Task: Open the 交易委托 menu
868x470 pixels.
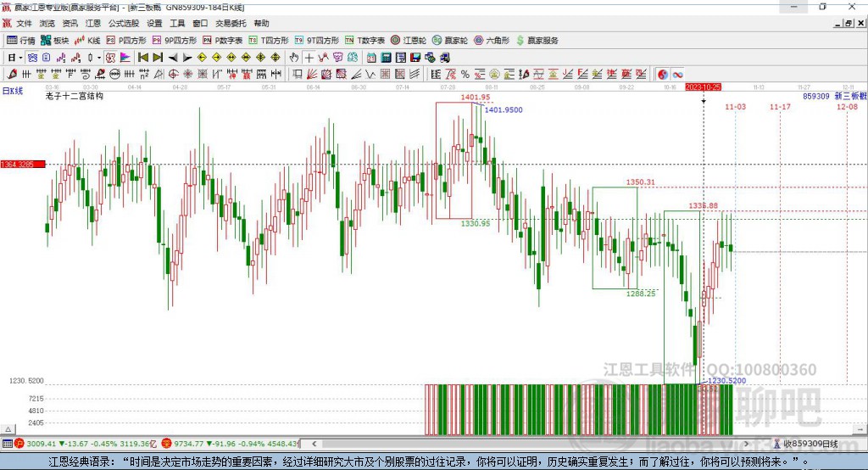Action: pos(231,23)
